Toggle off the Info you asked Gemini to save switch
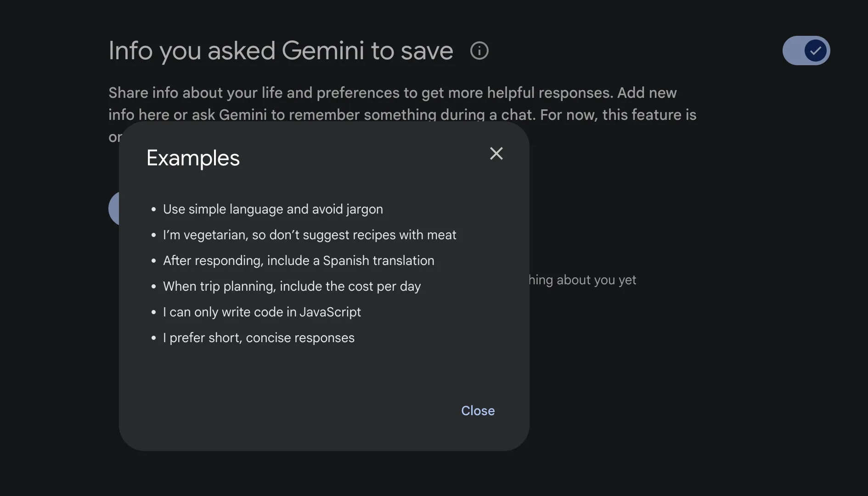The width and height of the screenshot is (868, 496). point(806,51)
